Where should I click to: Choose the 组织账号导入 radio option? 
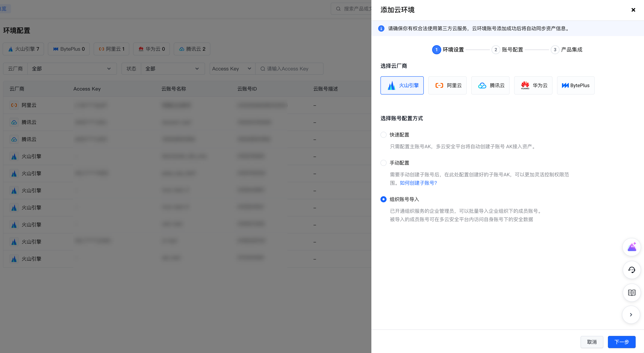tap(383, 199)
